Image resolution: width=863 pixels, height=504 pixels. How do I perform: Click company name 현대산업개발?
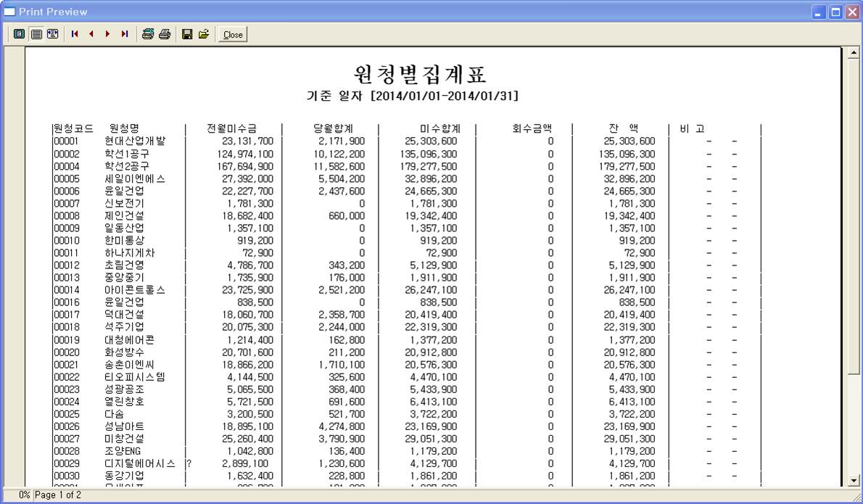135,141
